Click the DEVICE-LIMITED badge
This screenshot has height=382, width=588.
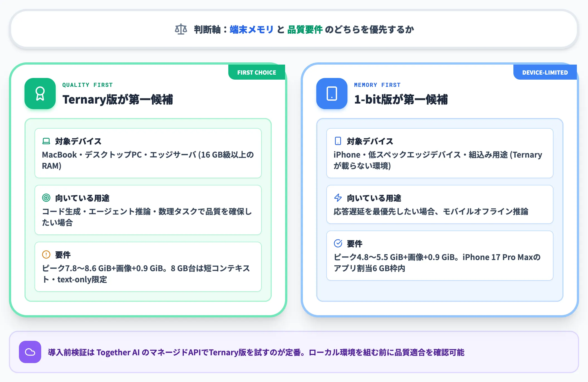[x=545, y=72]
